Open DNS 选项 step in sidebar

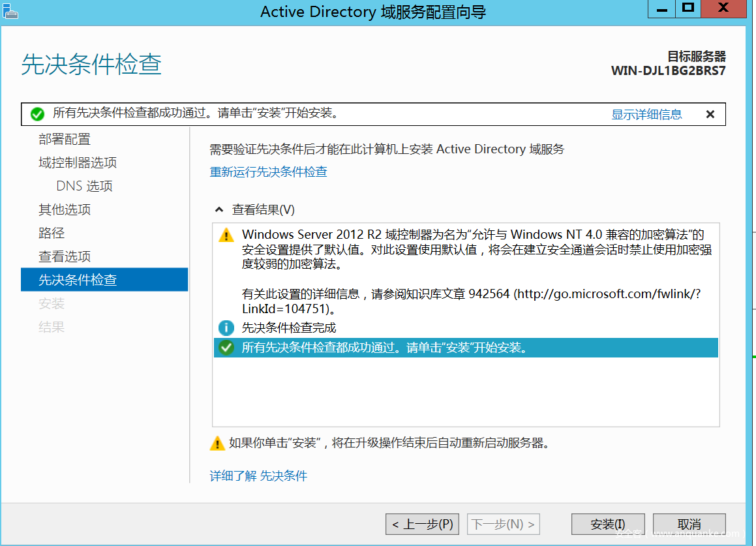click(84, 186)
